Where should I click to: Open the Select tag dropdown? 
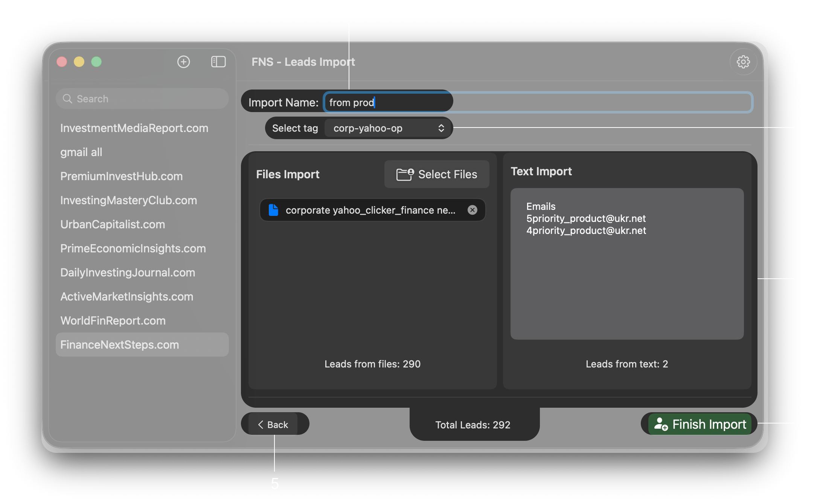pyautogui.click(x=388, y=128)
